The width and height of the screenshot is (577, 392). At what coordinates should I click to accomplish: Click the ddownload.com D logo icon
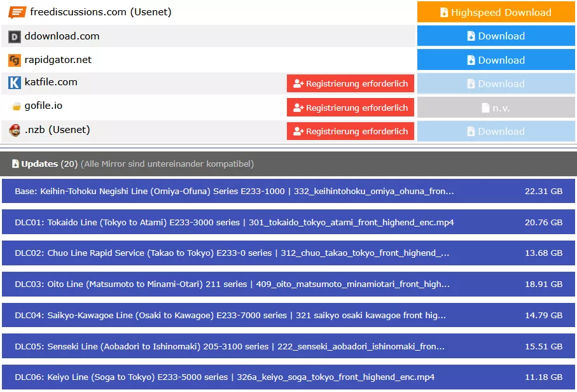15,37
